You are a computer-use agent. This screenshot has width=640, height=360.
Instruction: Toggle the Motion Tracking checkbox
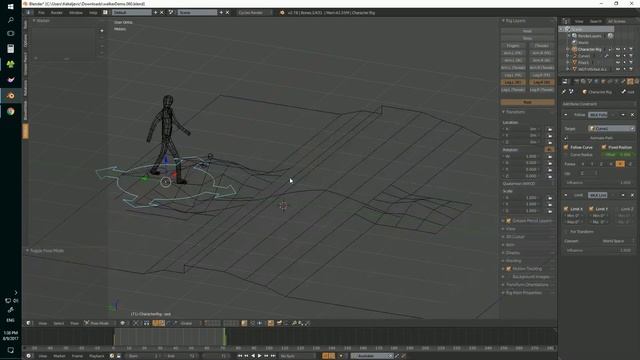click(x=509, y=269)
